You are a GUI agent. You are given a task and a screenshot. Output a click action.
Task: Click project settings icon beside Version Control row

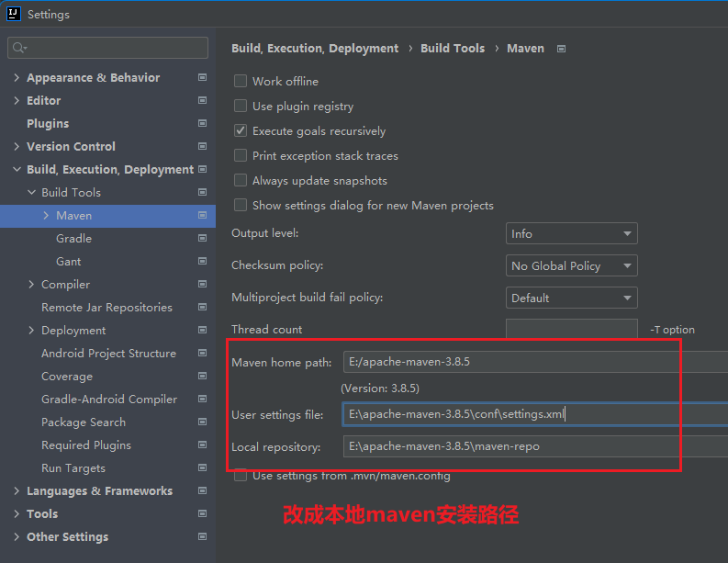(202, 147)
